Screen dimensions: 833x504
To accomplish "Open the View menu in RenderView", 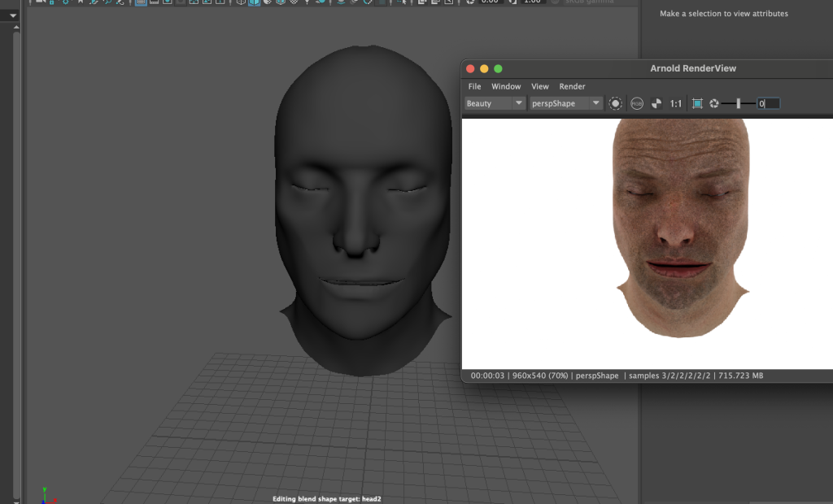I will pyautogui.click(x=540, y=86).
